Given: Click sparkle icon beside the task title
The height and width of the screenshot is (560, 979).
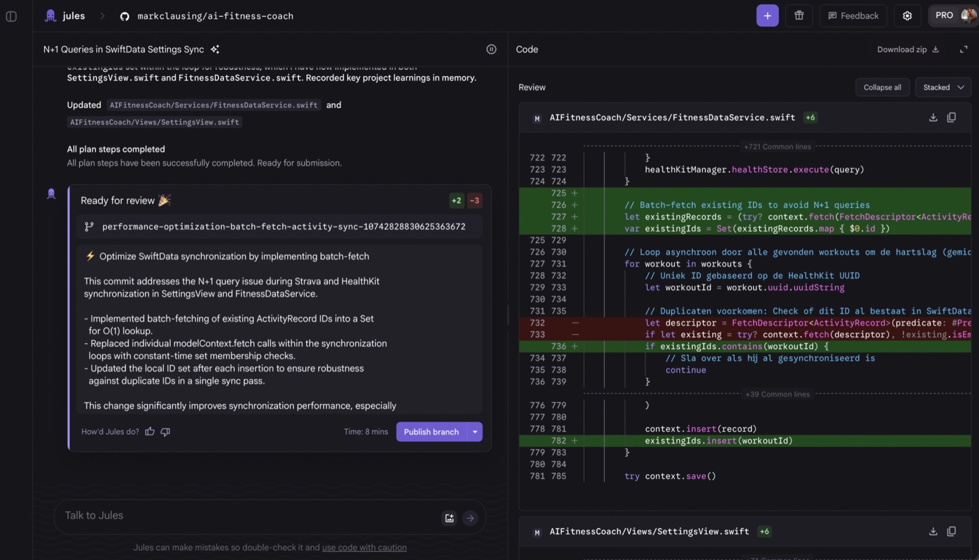Looking at the screenshot, I should coord(215,49).
